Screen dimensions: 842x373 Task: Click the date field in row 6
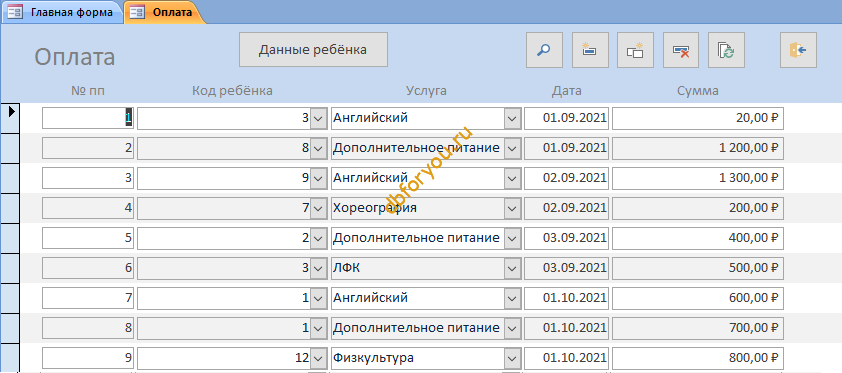(x=567, y=268)
